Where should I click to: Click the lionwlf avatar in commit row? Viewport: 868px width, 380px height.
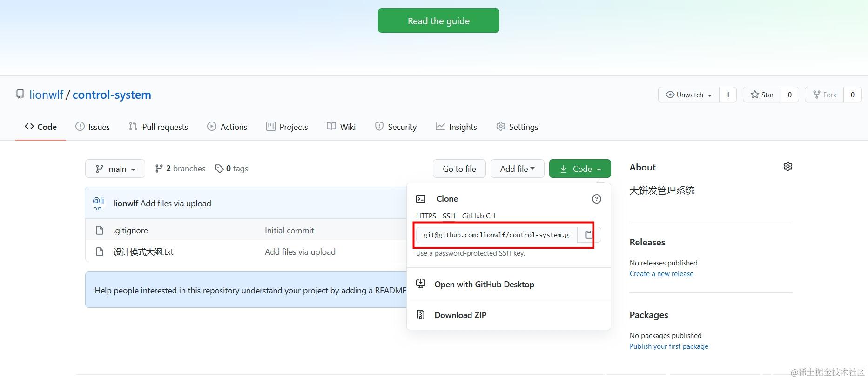[x=98, y=203]
